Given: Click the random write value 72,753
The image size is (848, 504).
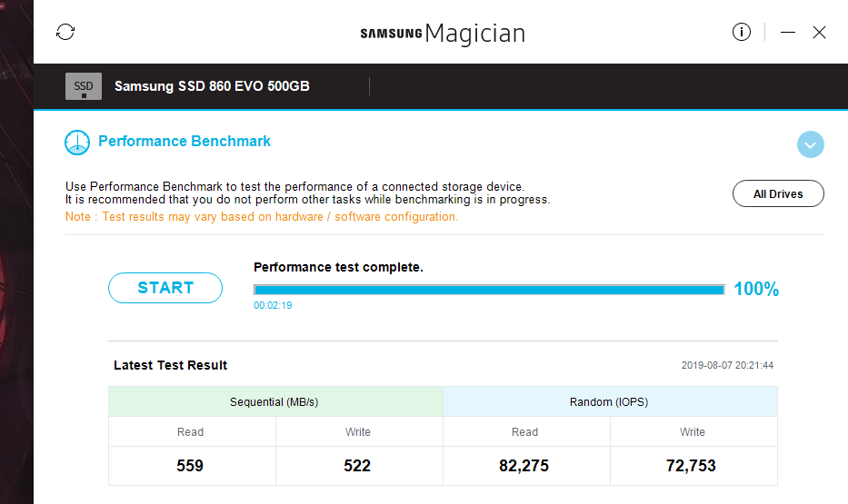Looking at the screenshot, I should [692, 466].
